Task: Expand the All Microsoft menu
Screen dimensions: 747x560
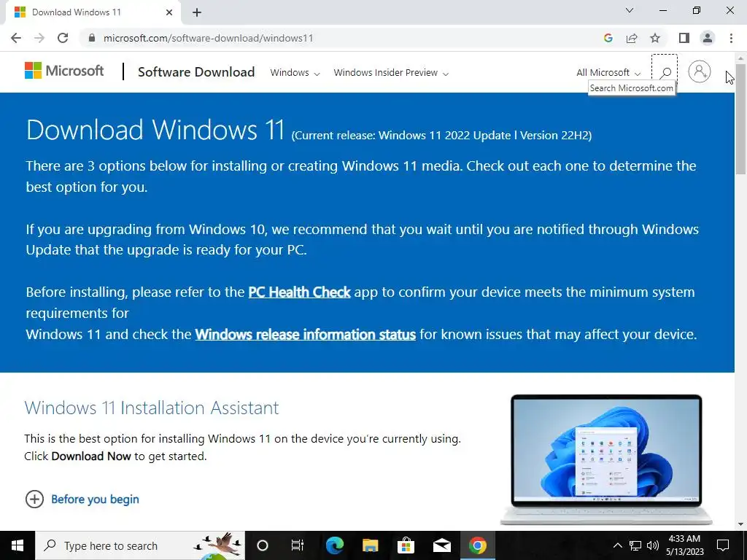Action: click(608, 73)
